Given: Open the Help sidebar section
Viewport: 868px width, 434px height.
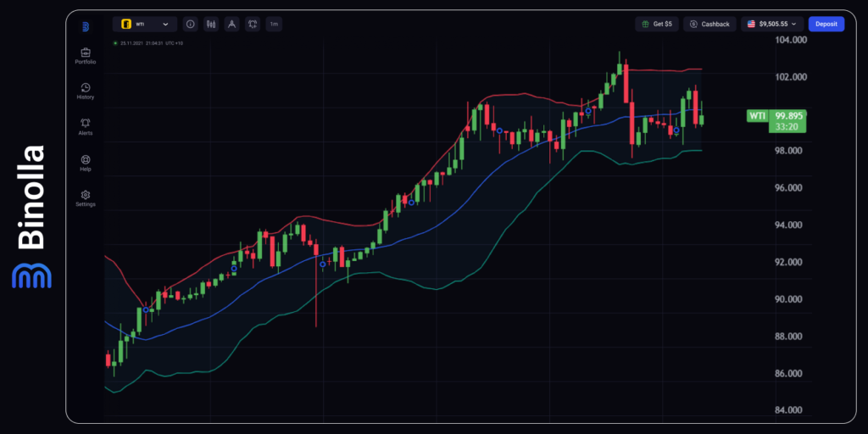Looking at the screenshot, I should [x=86, y=164].
